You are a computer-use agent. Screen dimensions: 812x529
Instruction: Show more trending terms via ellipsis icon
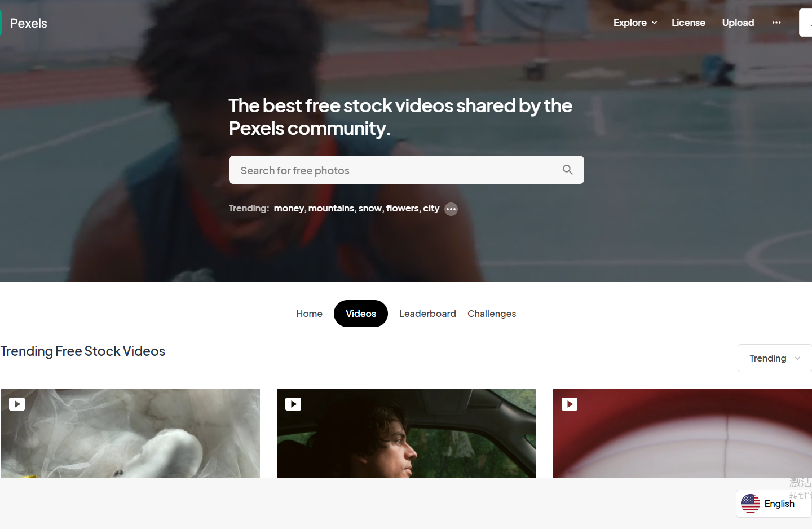pyautogui.click(x=451, y=209)
